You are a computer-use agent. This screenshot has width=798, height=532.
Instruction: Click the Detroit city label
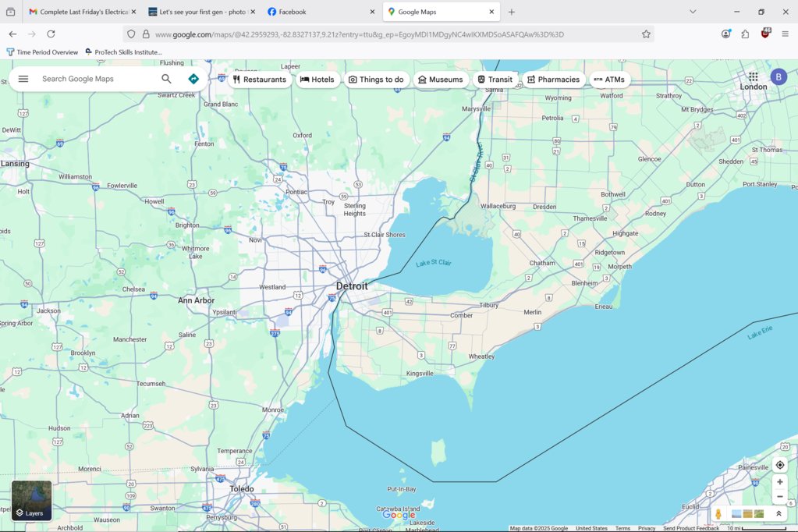[x=352, y=286]
